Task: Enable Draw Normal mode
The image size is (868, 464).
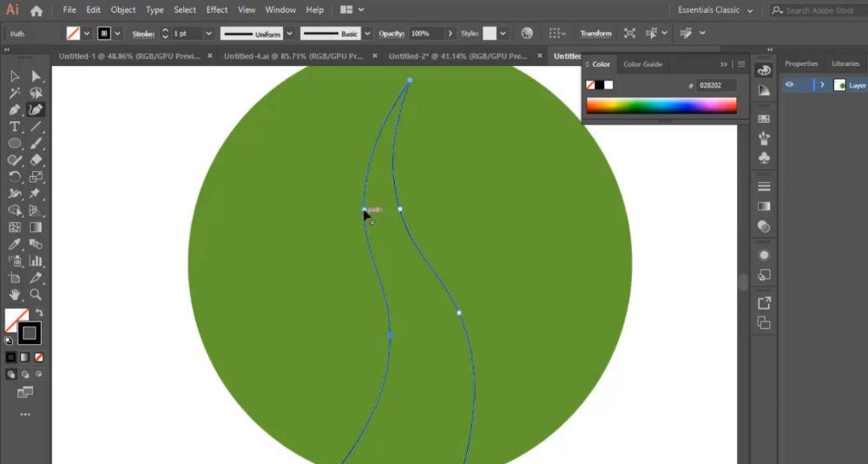Action: click(11, 375)
